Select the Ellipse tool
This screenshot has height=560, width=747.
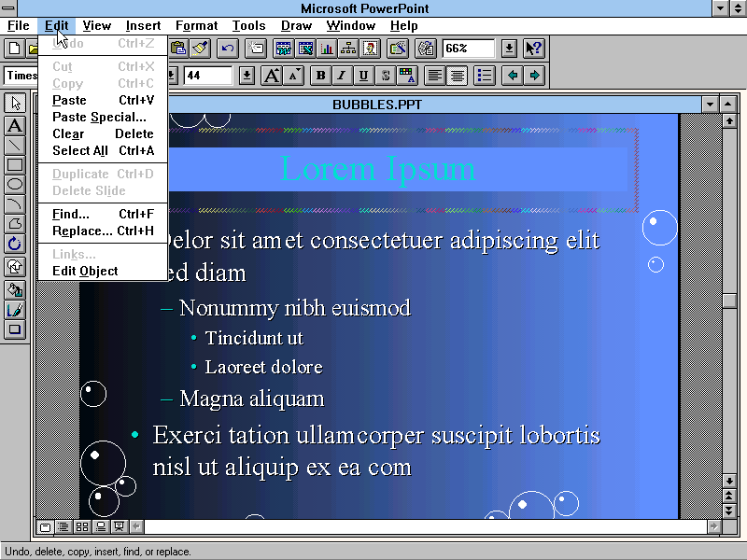(x=12, y=185)
